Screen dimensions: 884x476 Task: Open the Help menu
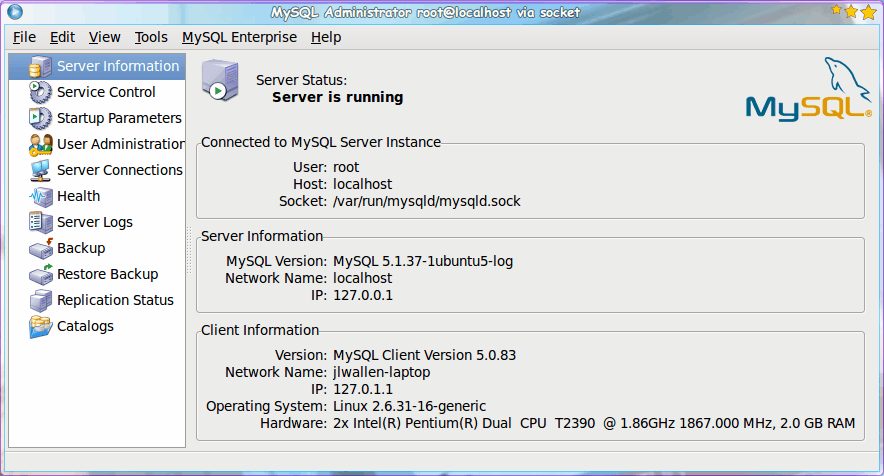click(326, 37)
